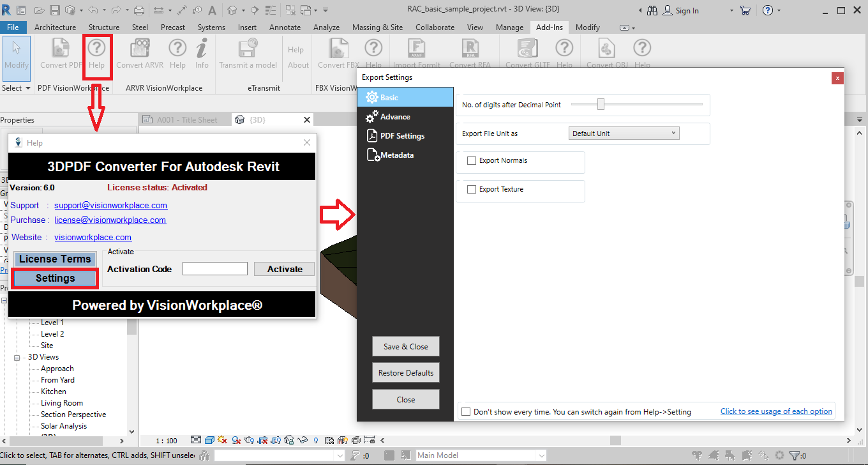Enable the Export Normals checkbox
The image size is (868, 465).
(472, 161)
